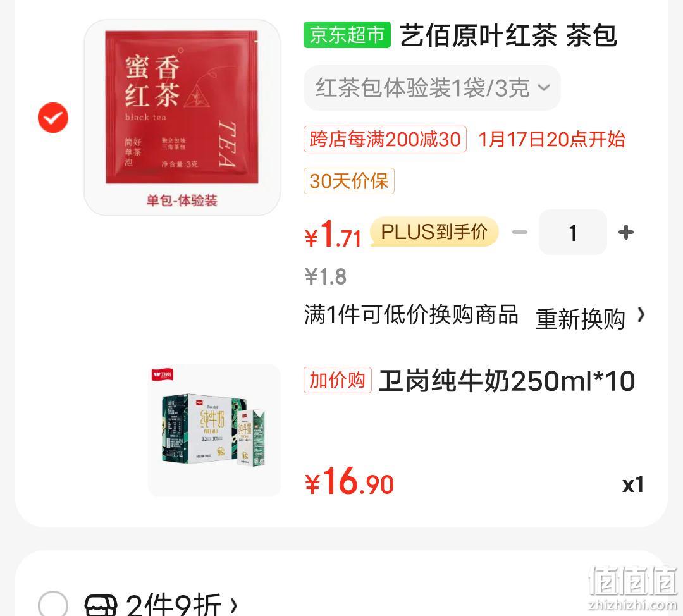Expand the 2件9折 chevron arrow
The width and height of the screenshot is (683, 616).
(x=235, y=605)
